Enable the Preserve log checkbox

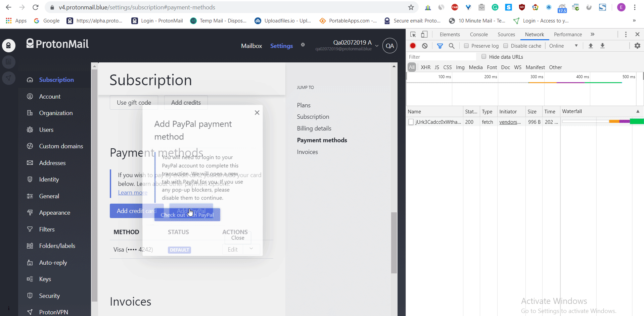coord(466,46)
